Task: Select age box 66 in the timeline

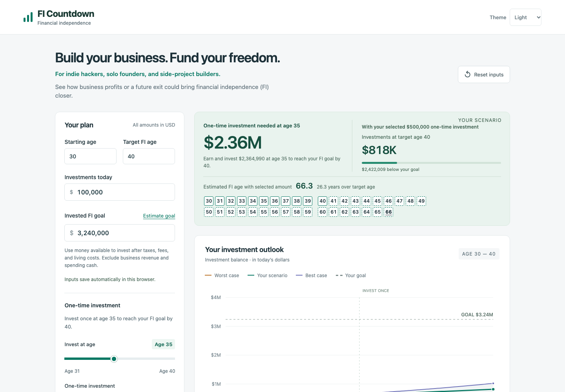Action: 388,212
